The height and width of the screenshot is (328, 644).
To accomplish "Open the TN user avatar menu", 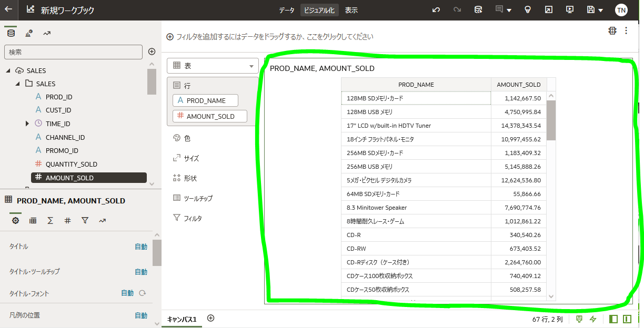I will (621, 10).
